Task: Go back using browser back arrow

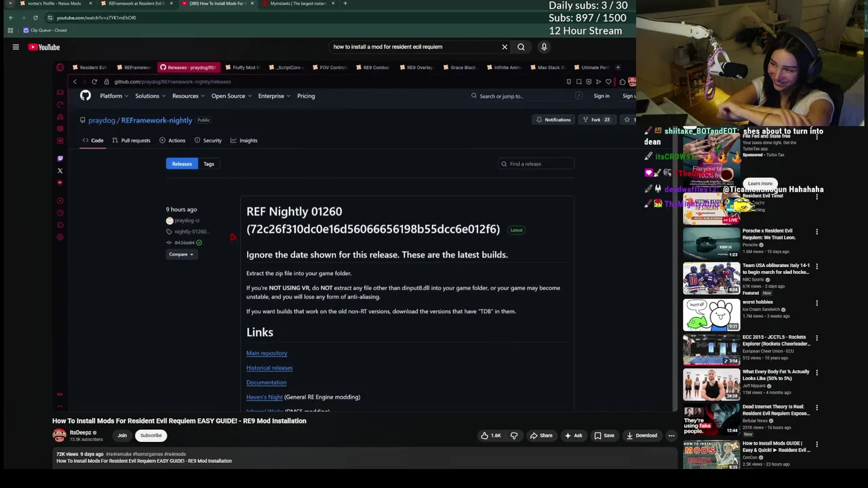Action: tap(11, 18)
